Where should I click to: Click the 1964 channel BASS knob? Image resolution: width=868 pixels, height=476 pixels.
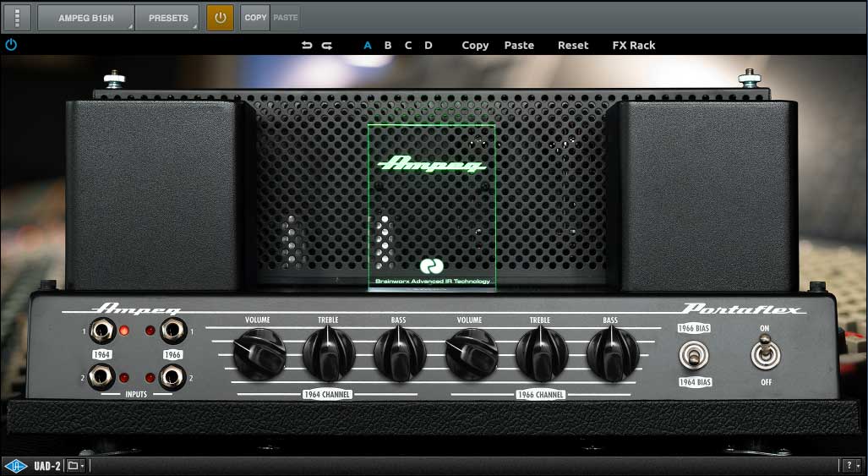click(400, 353)
